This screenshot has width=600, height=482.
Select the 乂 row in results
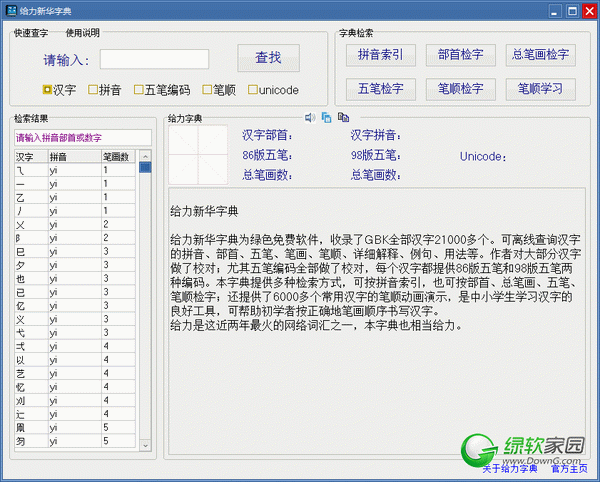(75, 225)
